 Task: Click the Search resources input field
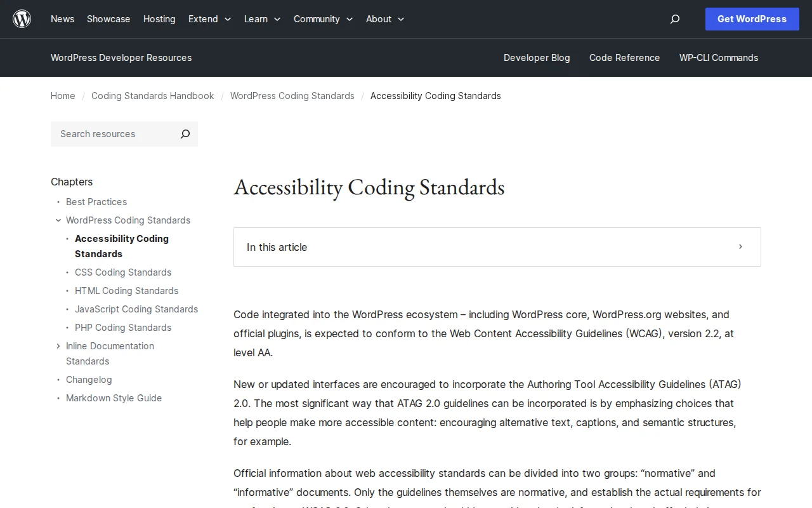pyautogui.click(x=108, y=134)
